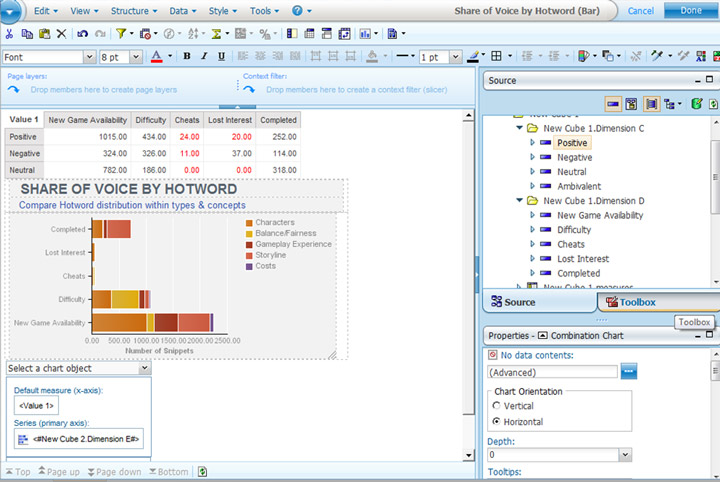This screenshot has height=482, width=720.
Task: Click the Summarize sigma icon
Action: [x=216, y=34]
